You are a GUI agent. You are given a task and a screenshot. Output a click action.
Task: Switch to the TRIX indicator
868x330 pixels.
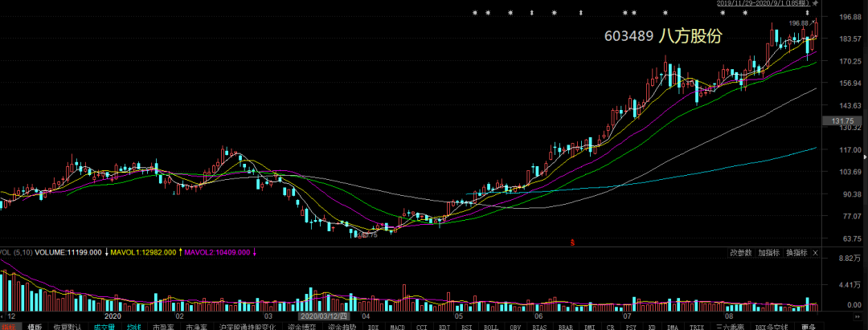(x=696, y=327)
